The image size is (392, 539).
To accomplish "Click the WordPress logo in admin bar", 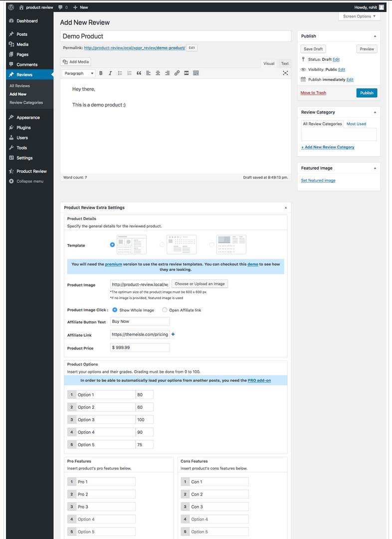I will [11, 7].
